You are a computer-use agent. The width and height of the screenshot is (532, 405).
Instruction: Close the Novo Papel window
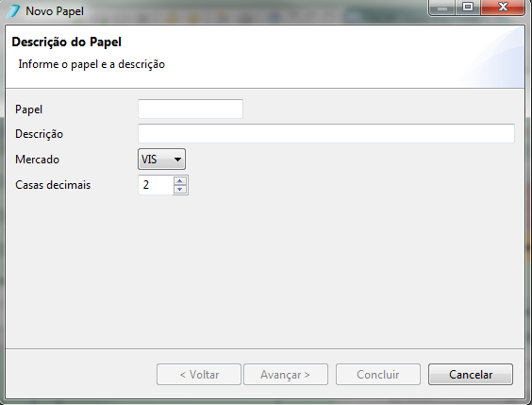point(503,8)
